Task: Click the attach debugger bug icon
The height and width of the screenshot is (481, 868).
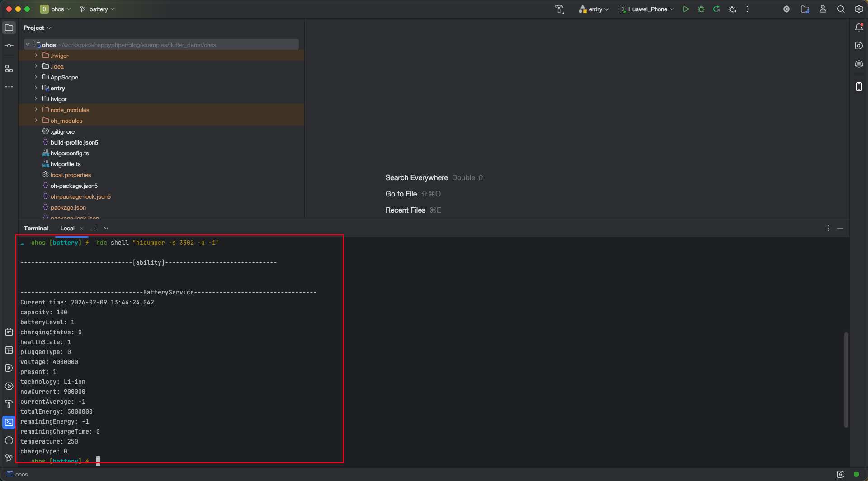Action: coord(732,9)
